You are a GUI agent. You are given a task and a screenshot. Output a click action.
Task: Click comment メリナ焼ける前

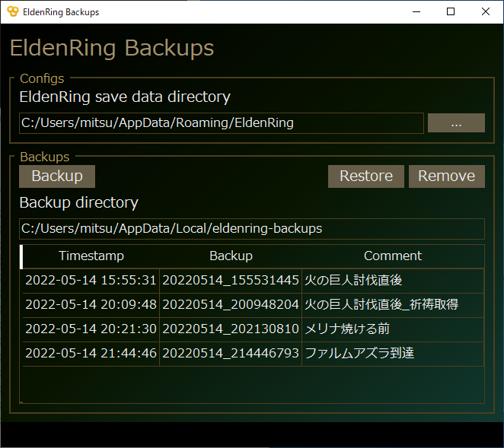click(x=393, y=329)
